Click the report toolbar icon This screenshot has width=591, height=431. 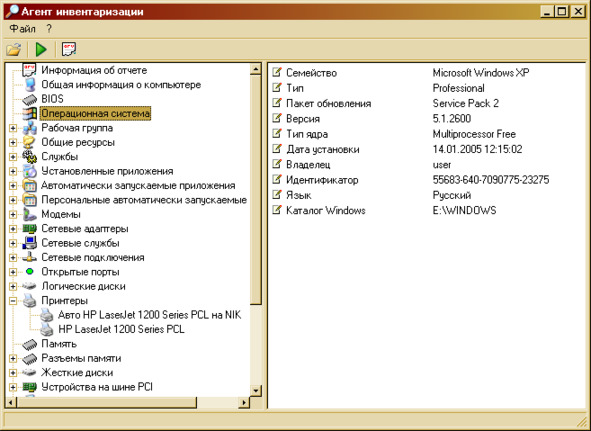point(69,49)
